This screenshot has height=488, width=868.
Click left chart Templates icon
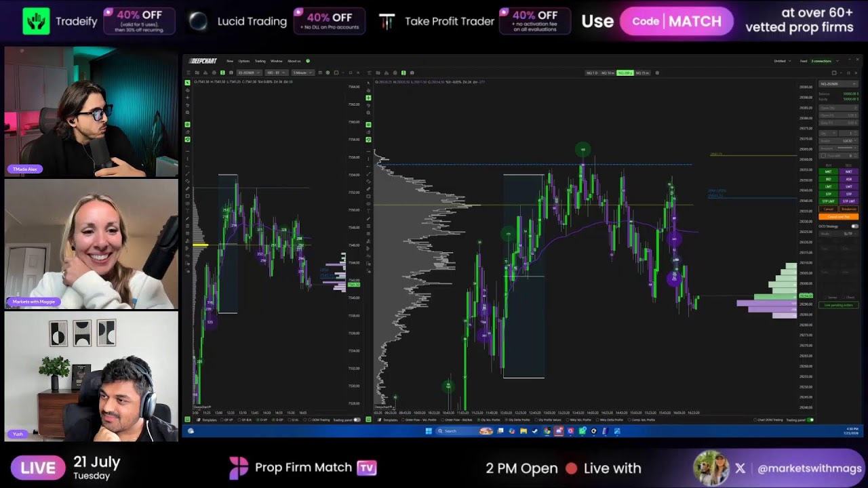[199, 420]
